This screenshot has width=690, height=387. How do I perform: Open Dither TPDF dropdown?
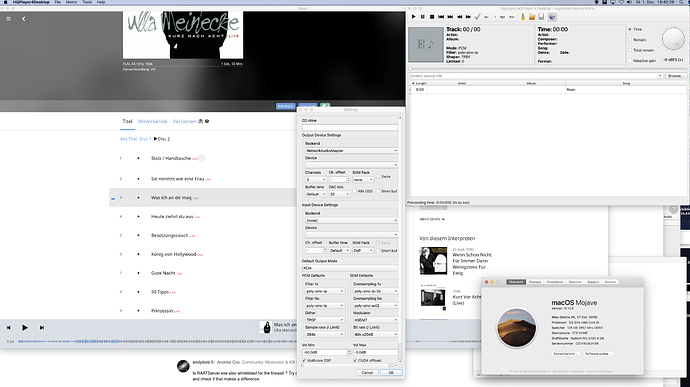coord(324,320)
